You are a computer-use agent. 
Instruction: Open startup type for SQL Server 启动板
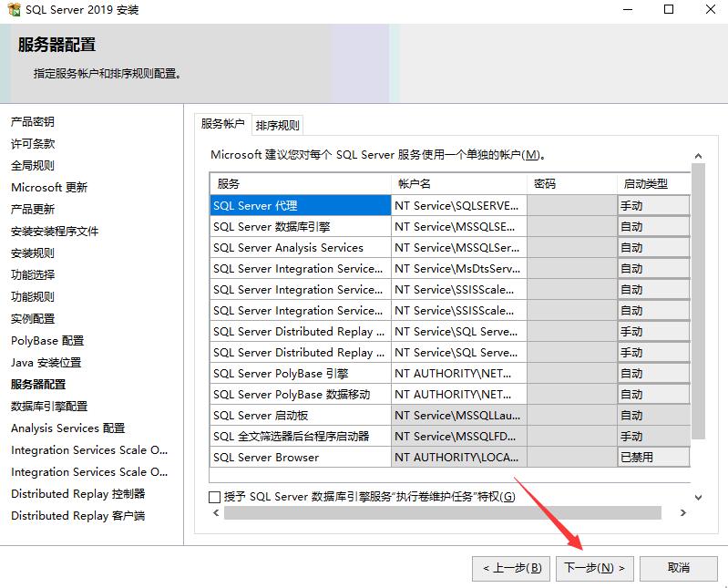coord(653,415)
